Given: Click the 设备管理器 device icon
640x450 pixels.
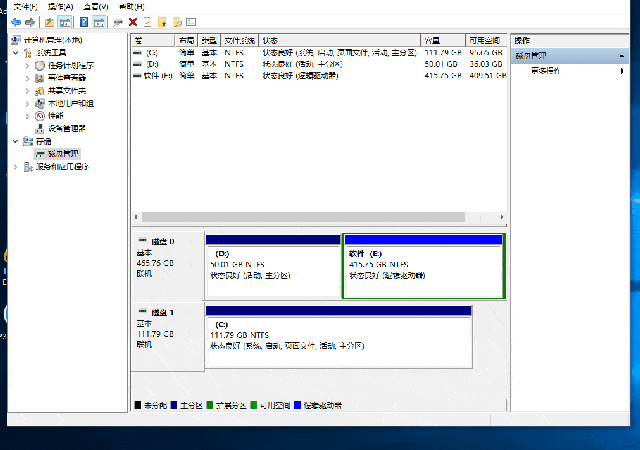Looking at the screenshot, I should tap(40, 129).
